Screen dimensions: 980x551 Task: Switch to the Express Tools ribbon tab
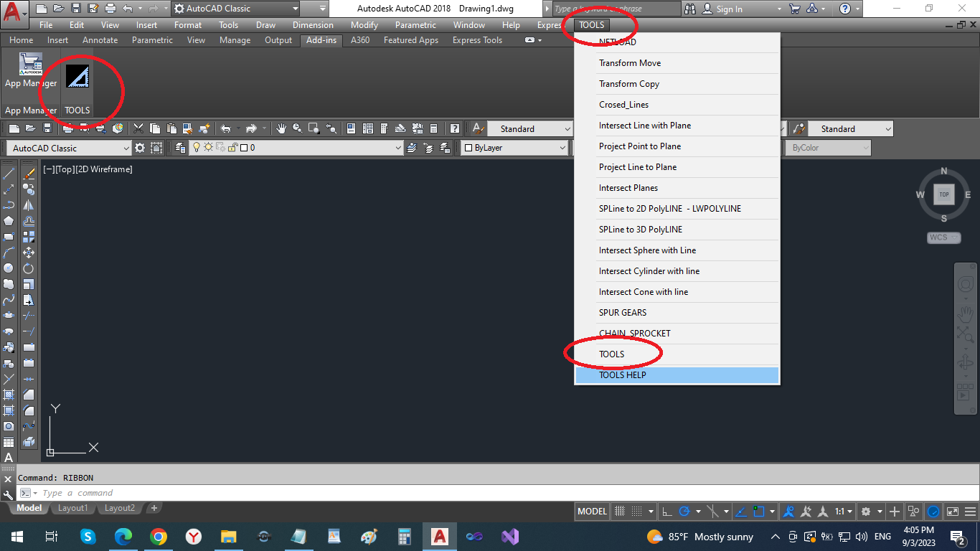click(x=477, y=40)
